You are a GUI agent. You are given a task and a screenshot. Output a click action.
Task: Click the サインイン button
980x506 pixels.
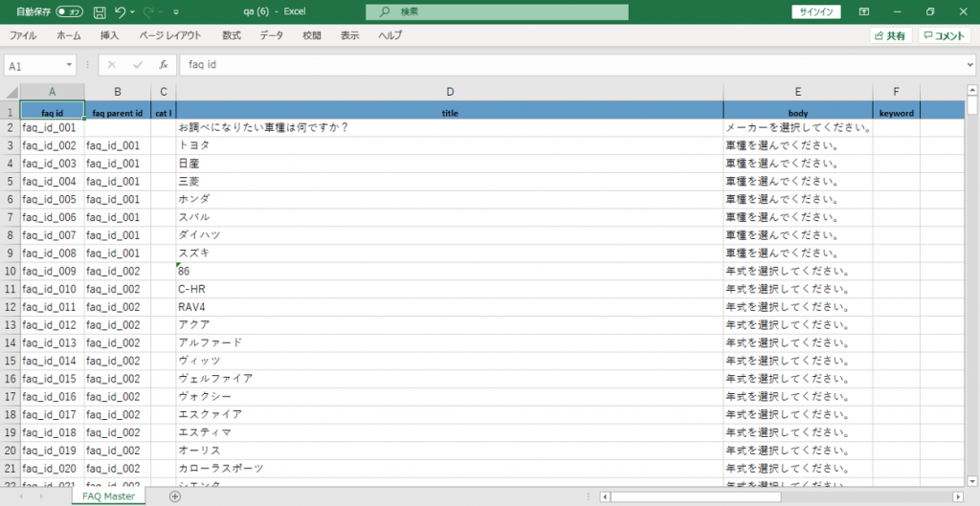pyautogui.click(x=816, y=11)
